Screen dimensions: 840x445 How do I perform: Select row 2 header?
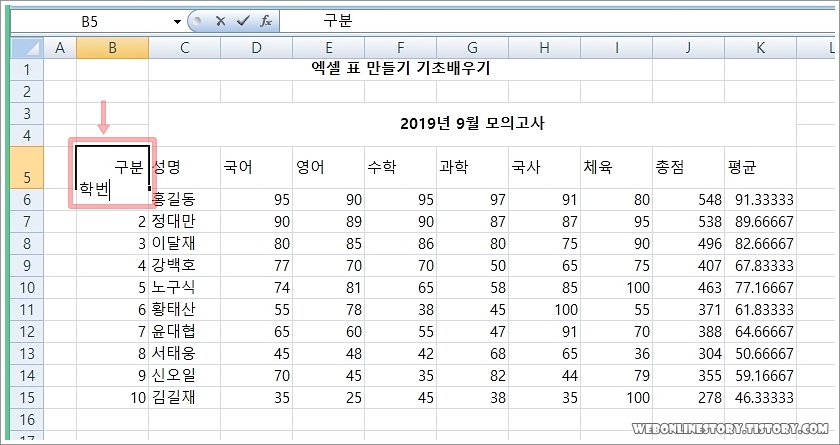coord(27,92)
